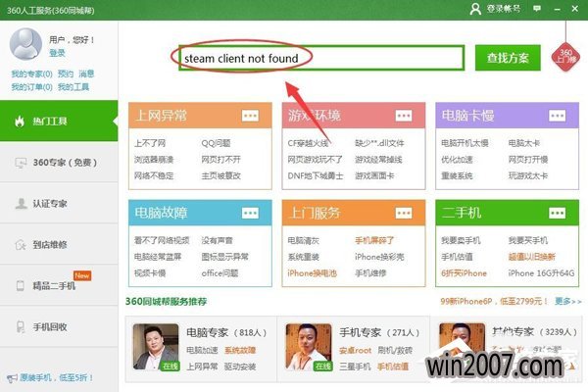Image resolution: width=588 pixels, height=392 pixels.
Task: Click 手机屏碎了 orange link
Action: 374,240
